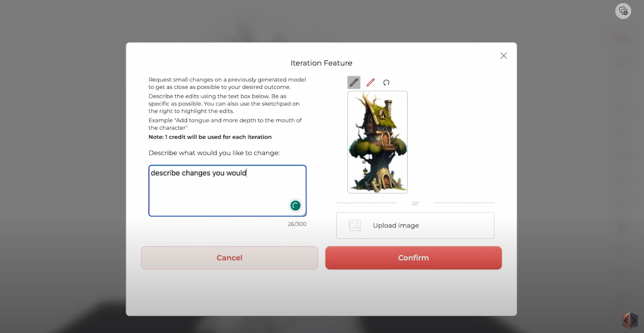Open the add-to-collection icon at top right

623,11
